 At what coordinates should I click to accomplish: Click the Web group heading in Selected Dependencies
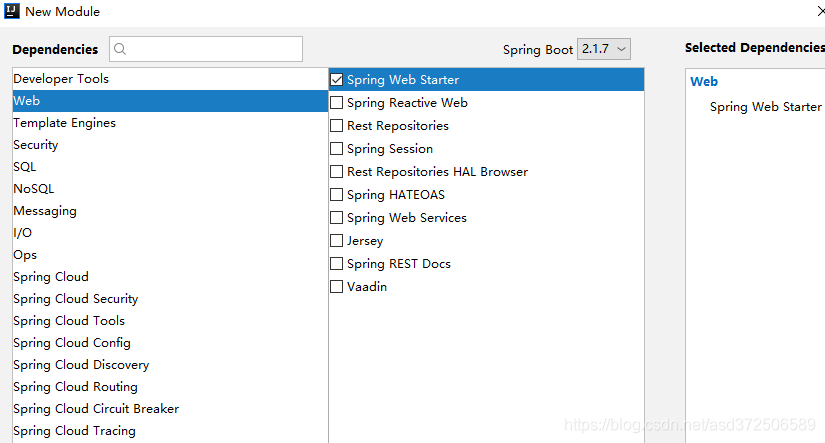[704, 82]
